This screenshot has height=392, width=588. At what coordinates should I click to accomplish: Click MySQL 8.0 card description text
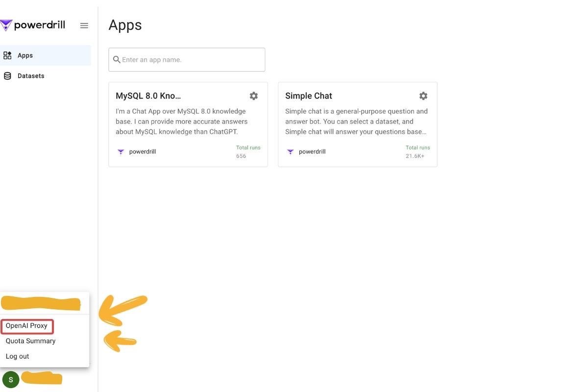(182, 122)
